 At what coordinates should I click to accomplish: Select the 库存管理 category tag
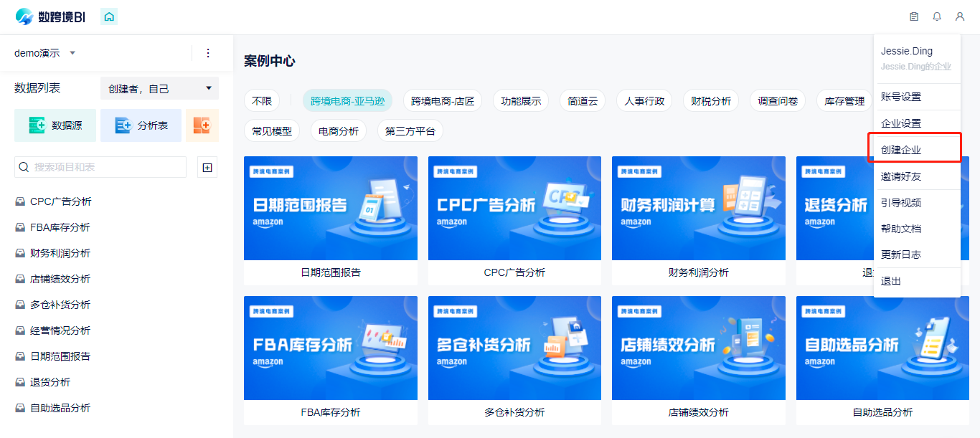coord(844,101)
